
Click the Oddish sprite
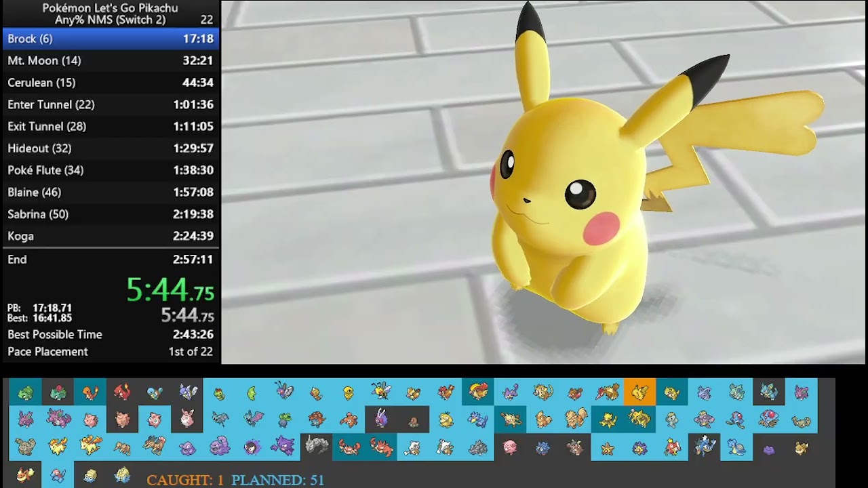pos(285,420)
